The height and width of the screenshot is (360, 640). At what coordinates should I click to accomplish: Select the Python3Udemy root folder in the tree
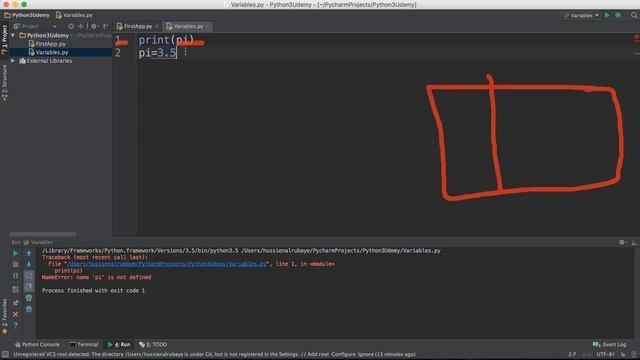point(48,36)
